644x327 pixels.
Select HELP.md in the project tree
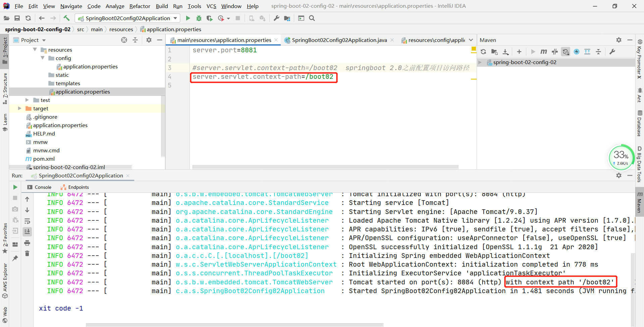pos(44,133)
